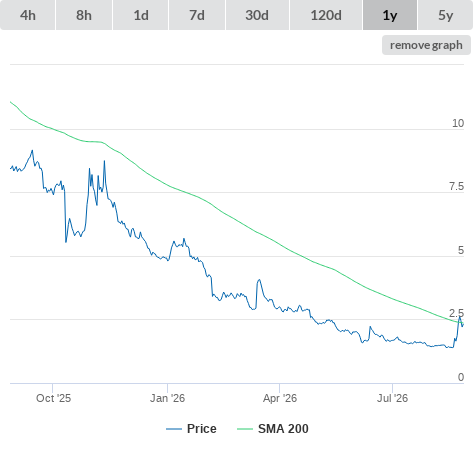Open the 120d time range tab

coord(326,15)
